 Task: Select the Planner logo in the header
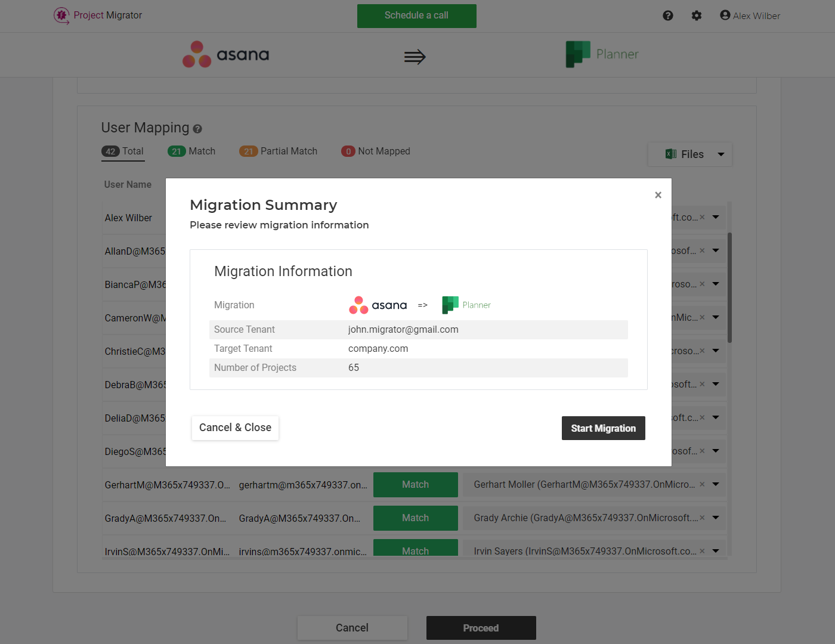pos(601,54)
